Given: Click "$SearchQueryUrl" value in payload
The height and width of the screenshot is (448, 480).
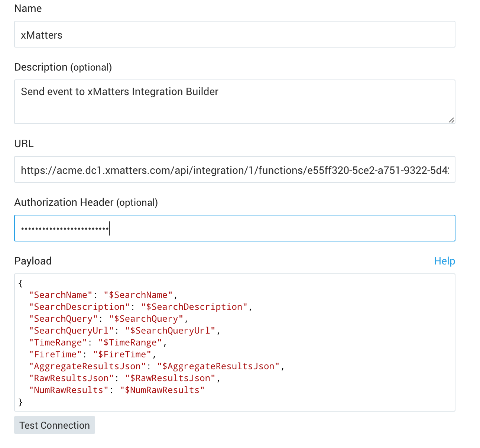Looking at the screenshot, I should 170,331.
